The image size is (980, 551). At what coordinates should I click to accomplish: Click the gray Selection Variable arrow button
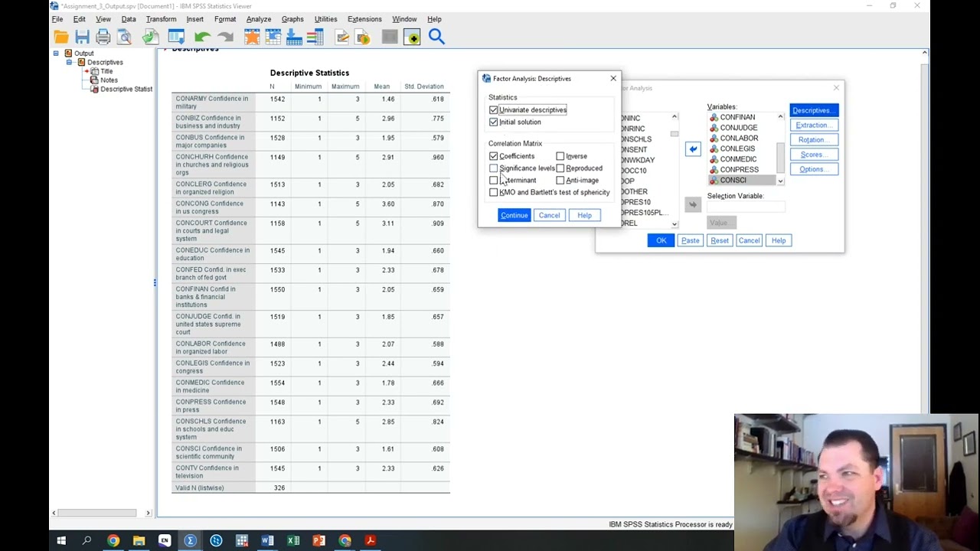[693, 204]
